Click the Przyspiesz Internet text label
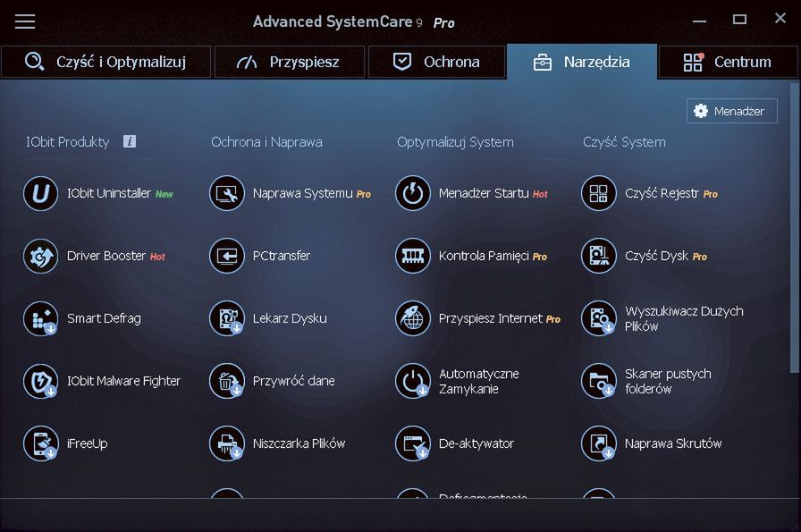 coord(490,318)
